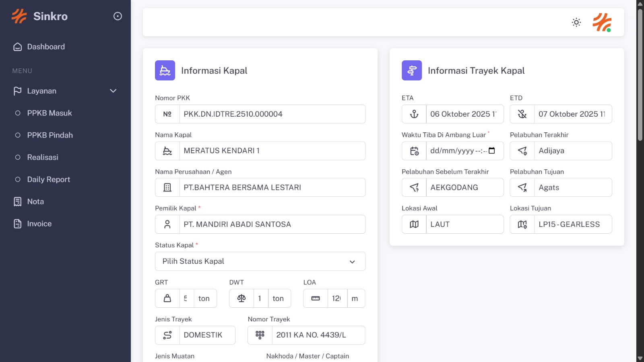Toggle sidebar pin circle next to Sinkro

[x=118, y=16]
